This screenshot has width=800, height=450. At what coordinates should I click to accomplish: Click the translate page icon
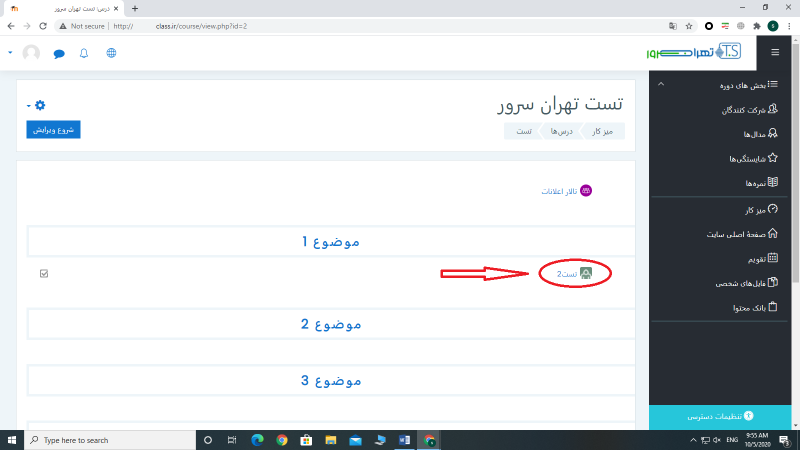click(673, 26)
